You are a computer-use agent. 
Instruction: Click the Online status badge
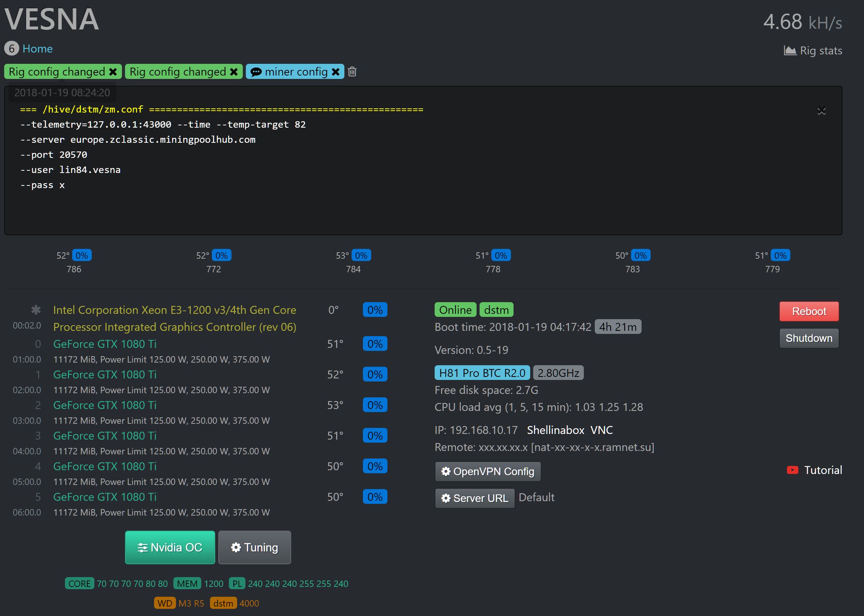[455, 310]
